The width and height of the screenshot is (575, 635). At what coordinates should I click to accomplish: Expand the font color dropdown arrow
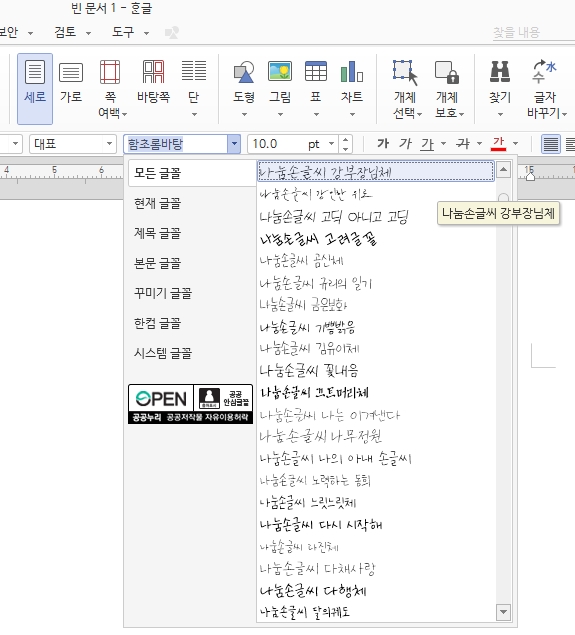pos(515,143)
